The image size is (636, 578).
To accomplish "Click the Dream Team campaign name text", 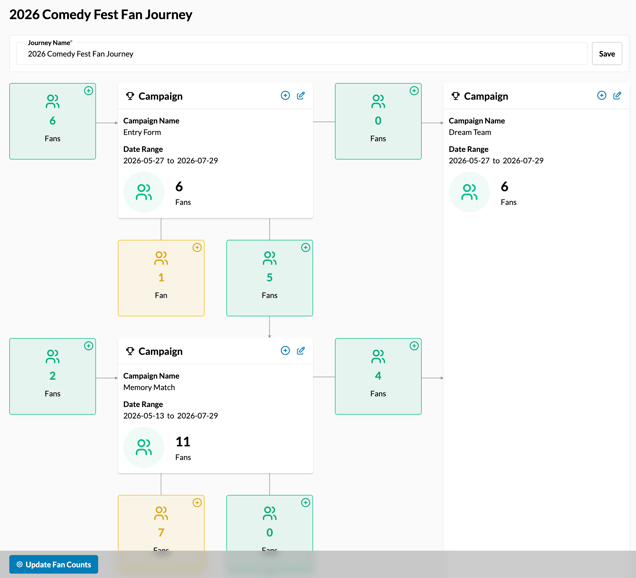I will point(470,132).
